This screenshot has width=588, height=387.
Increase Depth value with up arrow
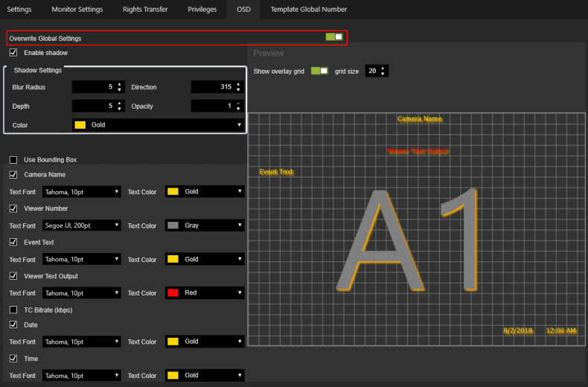point(119,103)
